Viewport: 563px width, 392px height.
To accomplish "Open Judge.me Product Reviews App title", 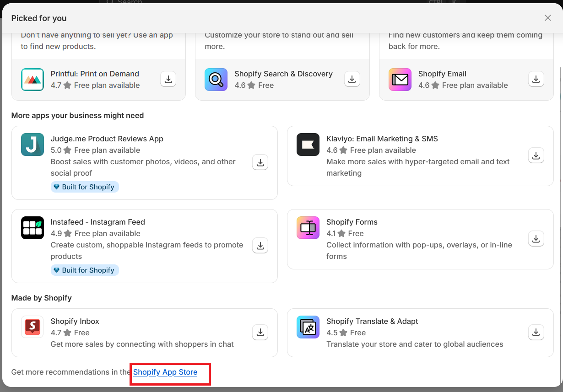I will tap(107, 139).
